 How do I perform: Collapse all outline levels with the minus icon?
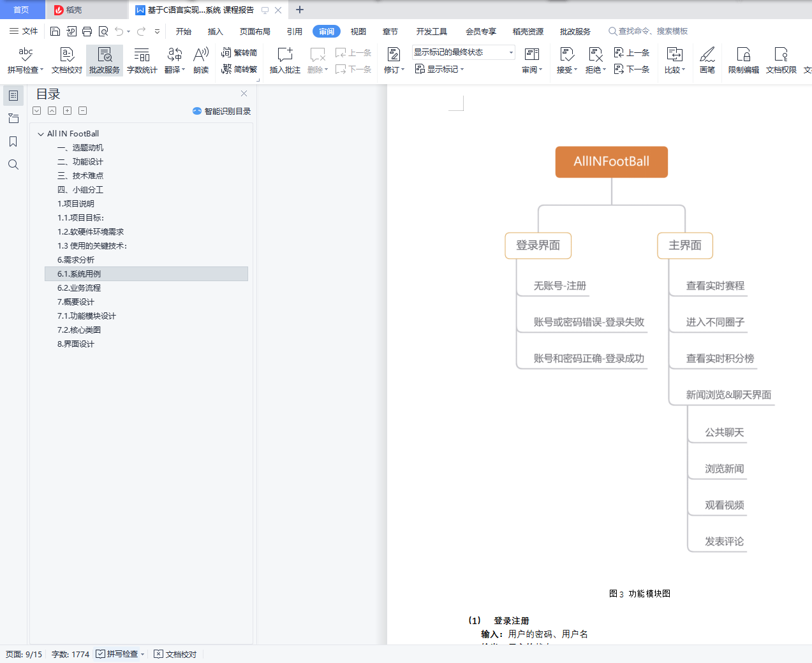click(82, 111)
